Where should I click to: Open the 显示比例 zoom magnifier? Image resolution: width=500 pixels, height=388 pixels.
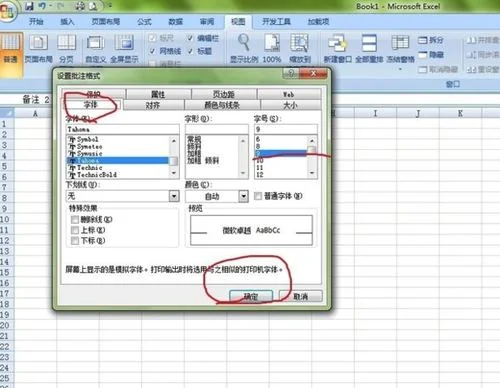[244, 49]
